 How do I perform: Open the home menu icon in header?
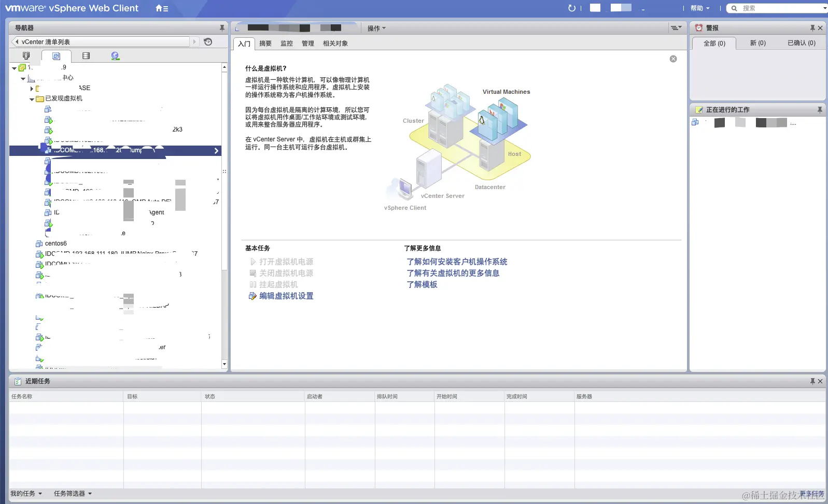click(x=162, y=8)
